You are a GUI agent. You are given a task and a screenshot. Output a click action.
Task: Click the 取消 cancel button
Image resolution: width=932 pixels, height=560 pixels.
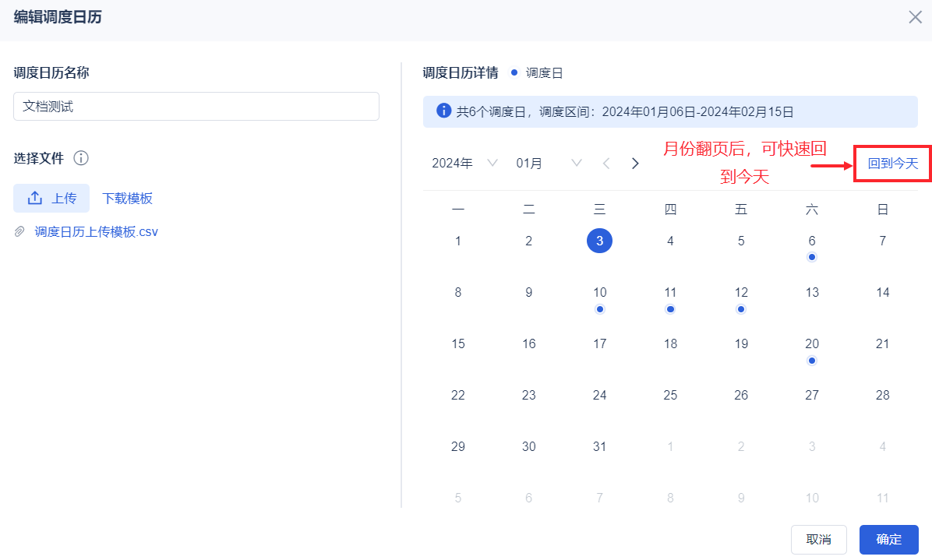pyautogui.click(x=818, y=539)
